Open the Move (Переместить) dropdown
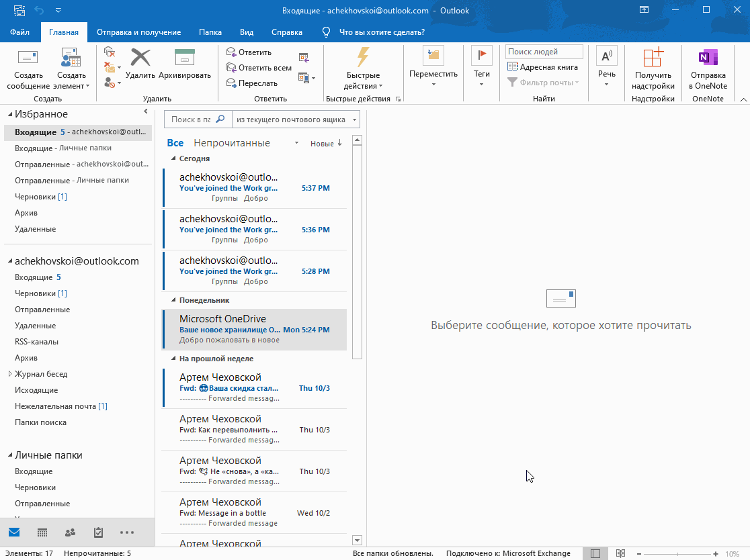This screenshot has height=560, width=750. [433, 68]
